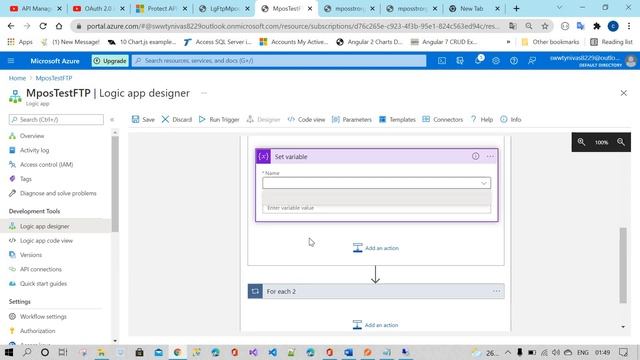This screenshot has width=640, height=360.
Task: Open the Azure portal hamburger menu
Action: coord(11,61)
